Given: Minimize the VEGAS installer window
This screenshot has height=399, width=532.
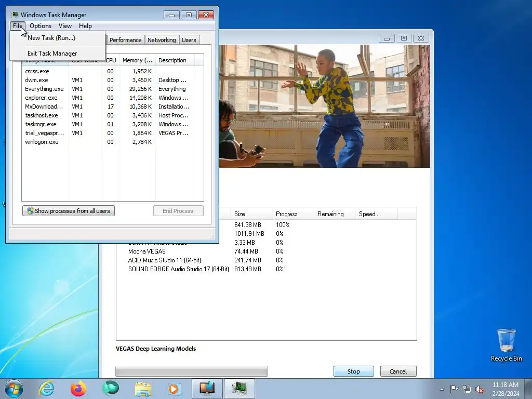Looking at the screenshot, I should 387,38.
